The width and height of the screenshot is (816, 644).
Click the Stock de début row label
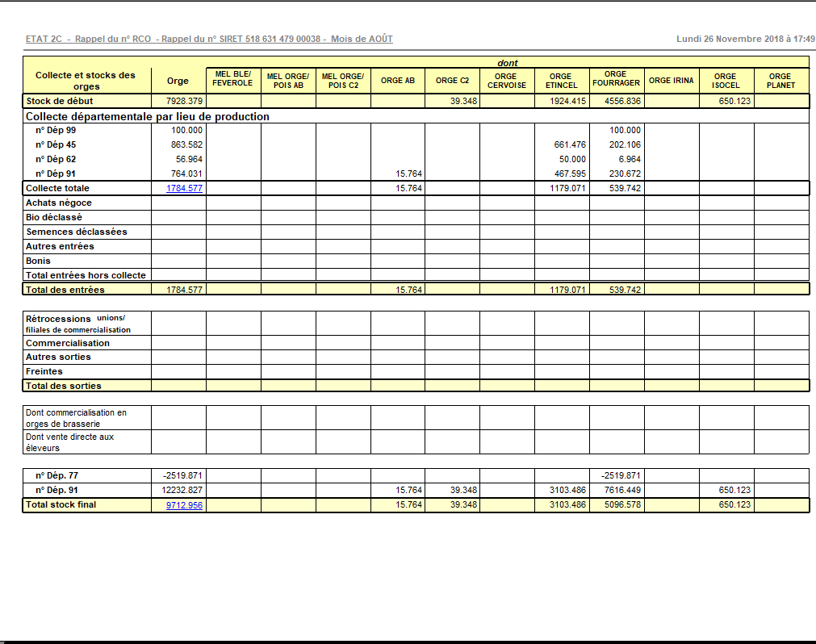(59, 101)
